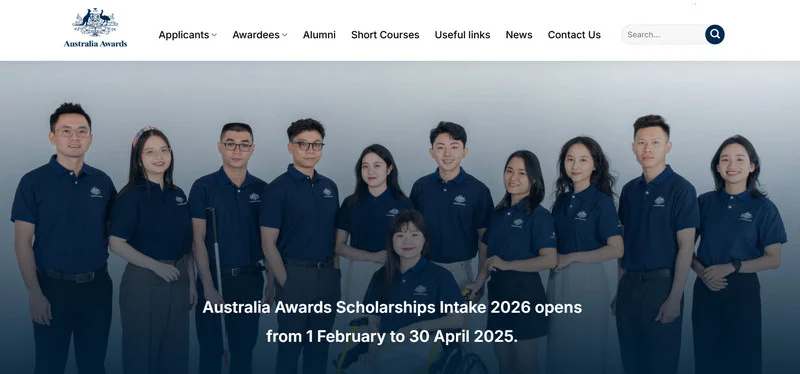
Task: Open the Applicants menu
Action: point(184,35)
